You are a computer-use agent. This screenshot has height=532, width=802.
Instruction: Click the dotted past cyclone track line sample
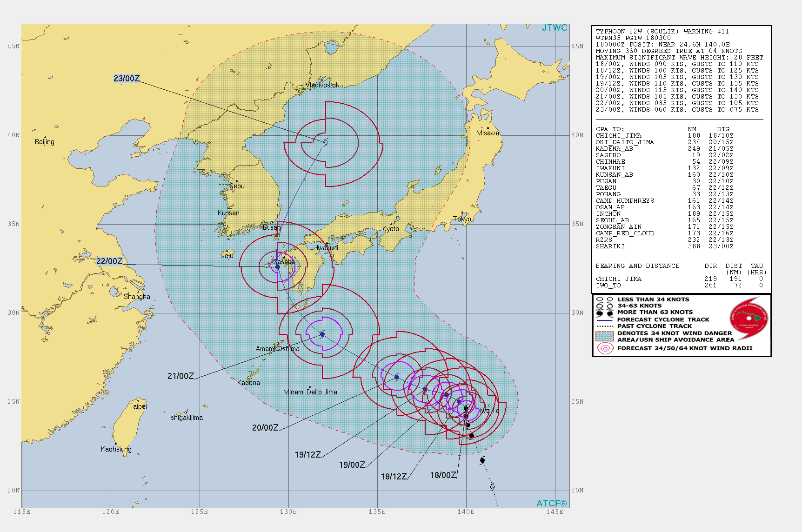(x=605, y=326)
